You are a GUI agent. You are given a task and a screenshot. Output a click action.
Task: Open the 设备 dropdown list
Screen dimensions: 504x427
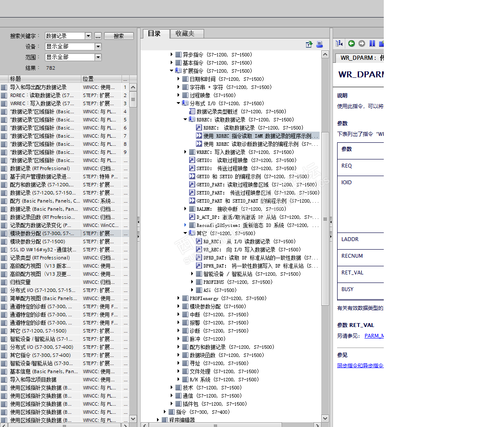point(98,47)
